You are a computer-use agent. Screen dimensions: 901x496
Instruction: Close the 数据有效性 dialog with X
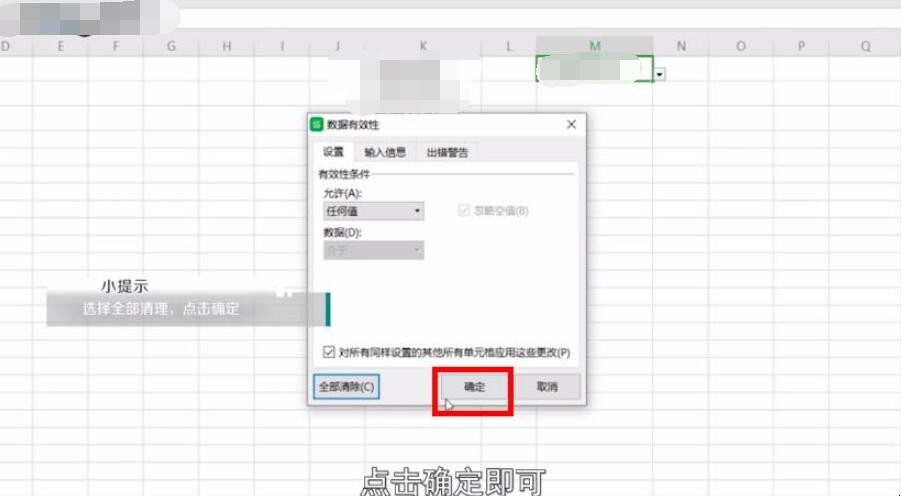coord(571,125)
